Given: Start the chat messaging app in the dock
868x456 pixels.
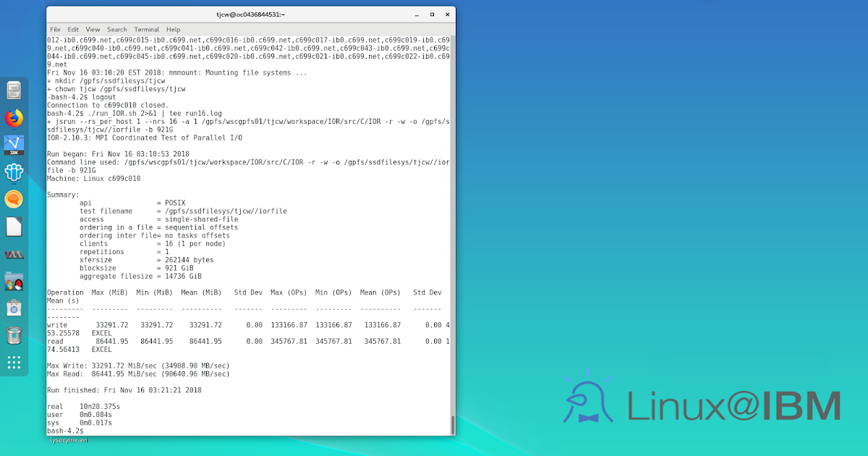Looking at the screenshot, I should tap(14, 198).
